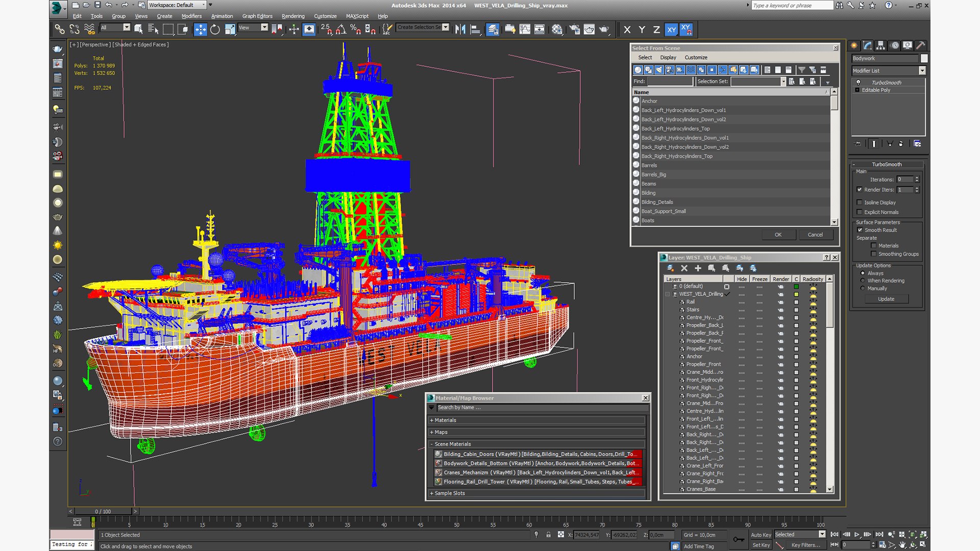Expand the Materials group in browser
This screenshot has height=551, width=980.
point(537,420)
